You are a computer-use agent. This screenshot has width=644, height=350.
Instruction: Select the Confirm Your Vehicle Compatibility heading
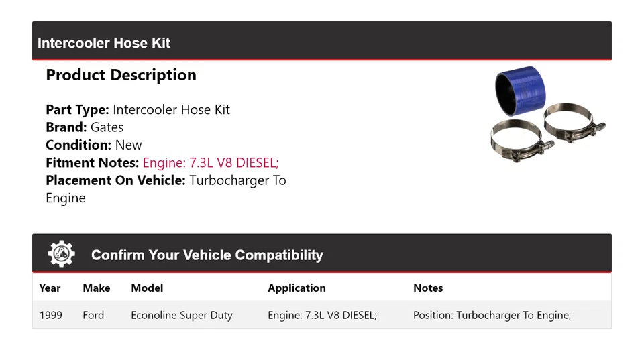(x=207, y=255)
